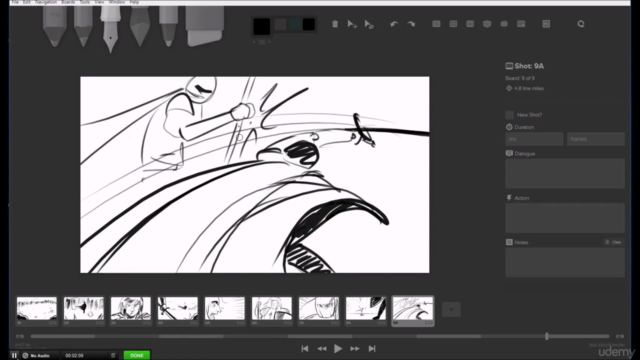Pick the dark gray palette swatch
Viewport: 640px width, 360px height.
[280, 24]
